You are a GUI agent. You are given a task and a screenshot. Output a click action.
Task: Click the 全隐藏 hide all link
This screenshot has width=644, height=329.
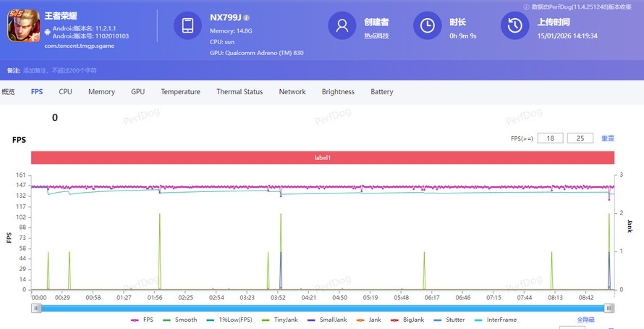585,320
